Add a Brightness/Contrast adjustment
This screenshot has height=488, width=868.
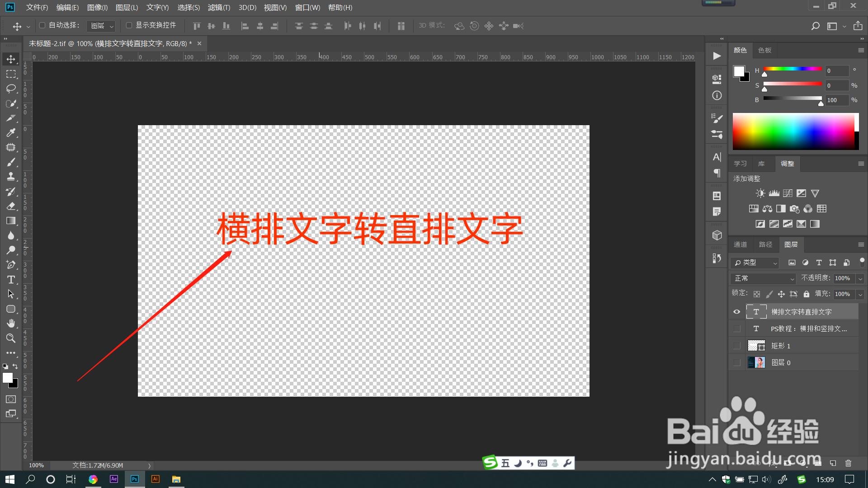(x=760, y=193)
